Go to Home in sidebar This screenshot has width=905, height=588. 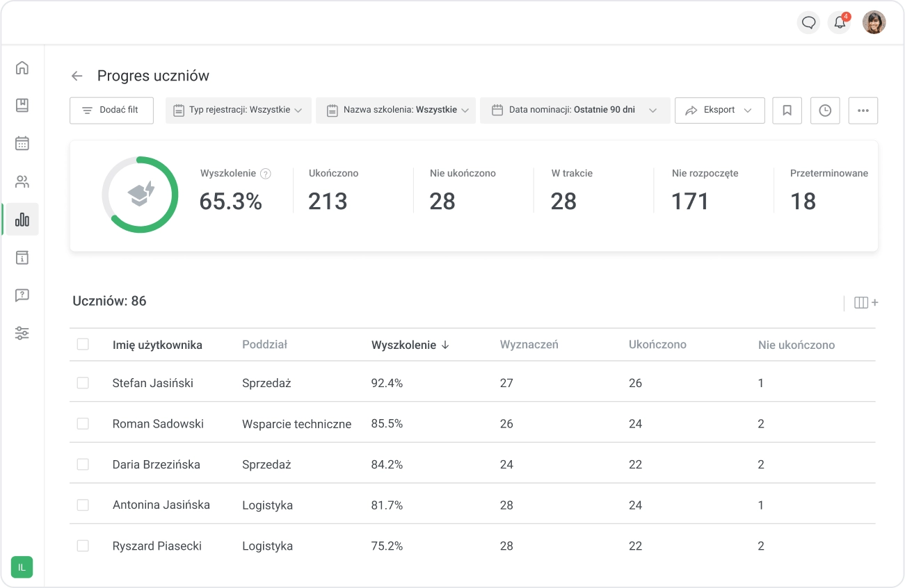(22, 68)
